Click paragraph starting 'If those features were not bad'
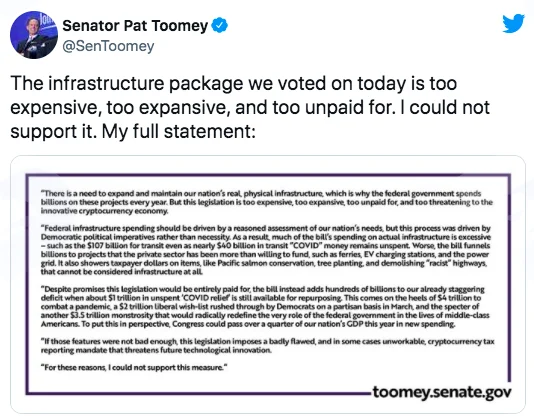Viewport: 534px width, 416px height. [x=267, y=346]
